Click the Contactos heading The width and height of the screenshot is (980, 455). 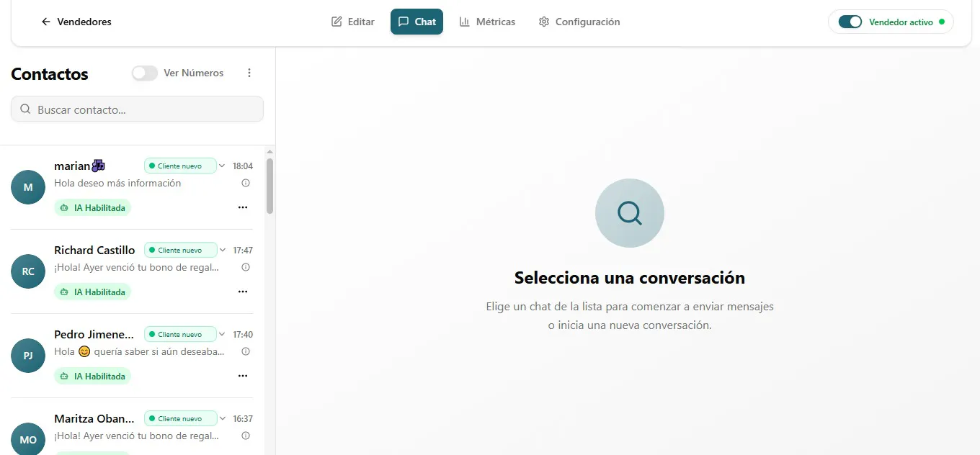(x=50, y=74)
